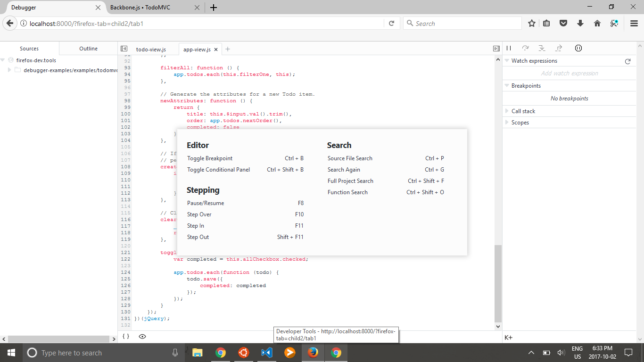This screenshot has width=644, height=362.
Task: Close the app-view.js tab
Action: [216, 49]
